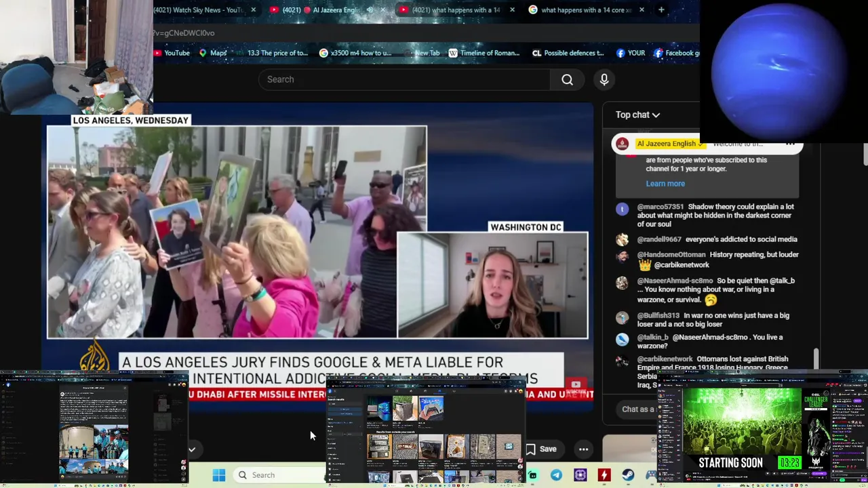
Task: Open the 'x3500 m4 how to u...' bookmark
Action: 355,53
